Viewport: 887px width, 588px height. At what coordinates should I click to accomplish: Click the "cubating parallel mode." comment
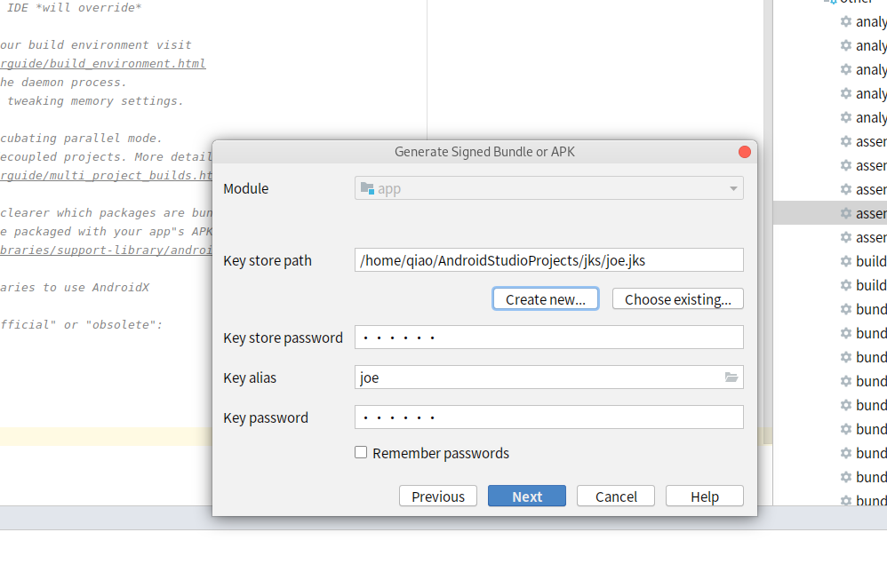[81, 138]
